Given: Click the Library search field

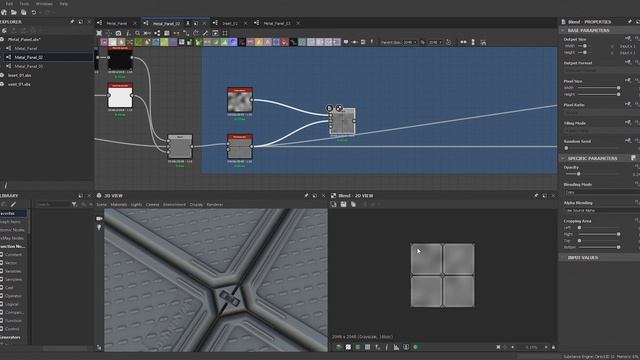Looking at the screenshot, I should (52, 204).
